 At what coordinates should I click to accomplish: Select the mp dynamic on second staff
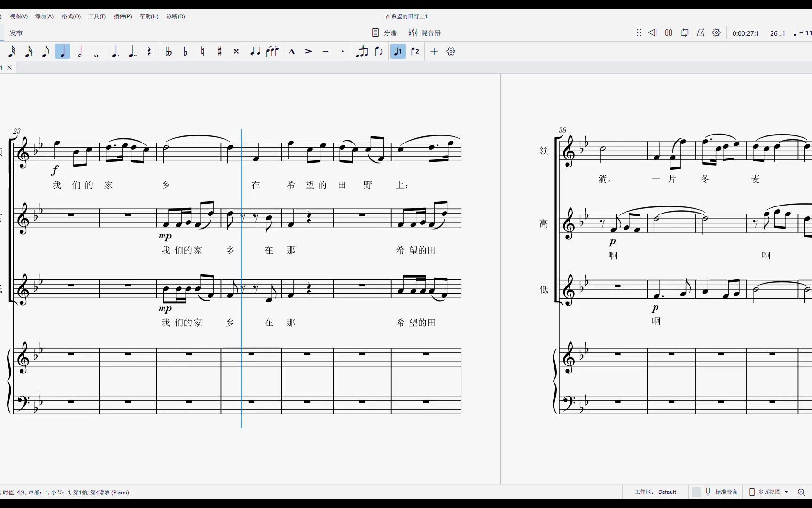coord(165,236)
